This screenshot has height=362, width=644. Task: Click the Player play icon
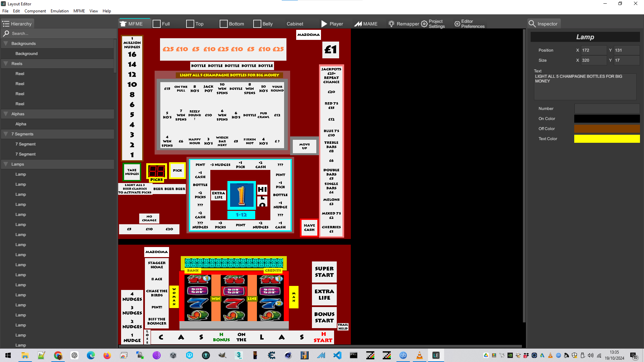[x=324, y=24]
